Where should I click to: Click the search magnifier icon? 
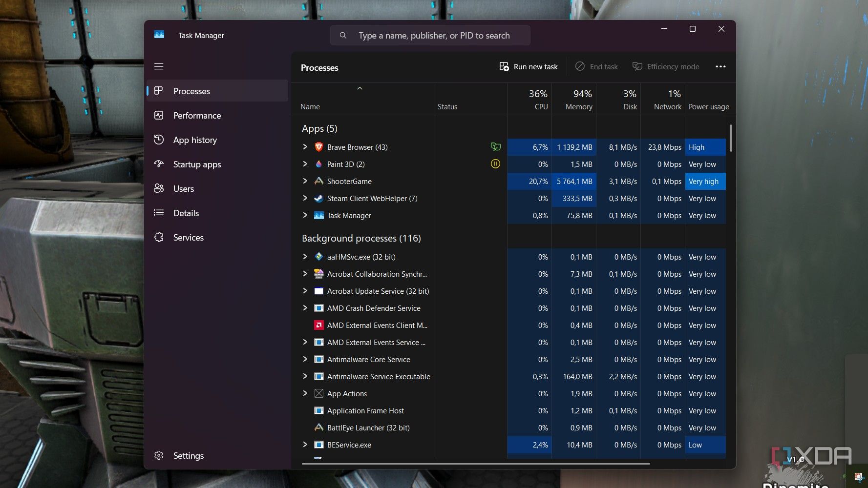pos(343,36)
